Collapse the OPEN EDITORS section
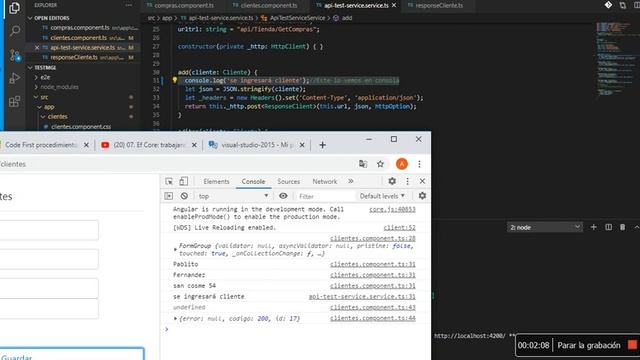 pyautogui.click(x=30, y=18)
